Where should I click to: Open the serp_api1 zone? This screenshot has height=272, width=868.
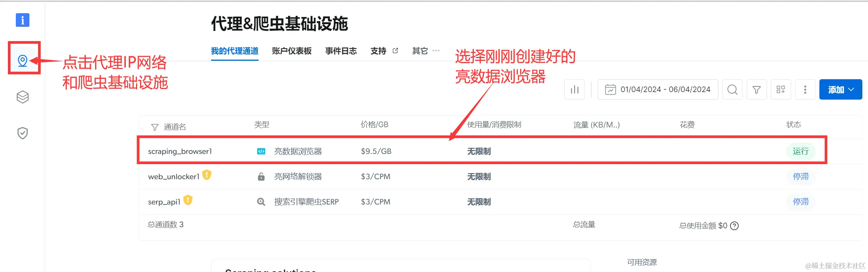click(164, 202)
